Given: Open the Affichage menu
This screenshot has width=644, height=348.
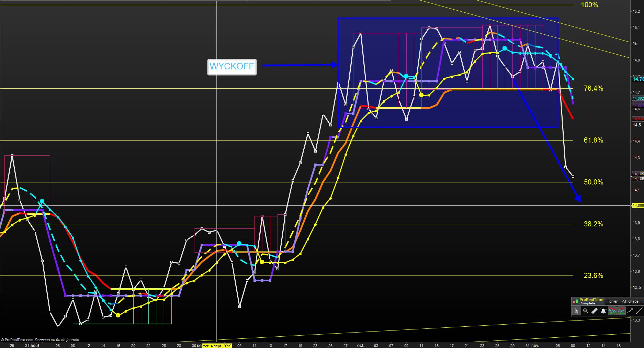Looking at the screenshot, I should [630, 301].
